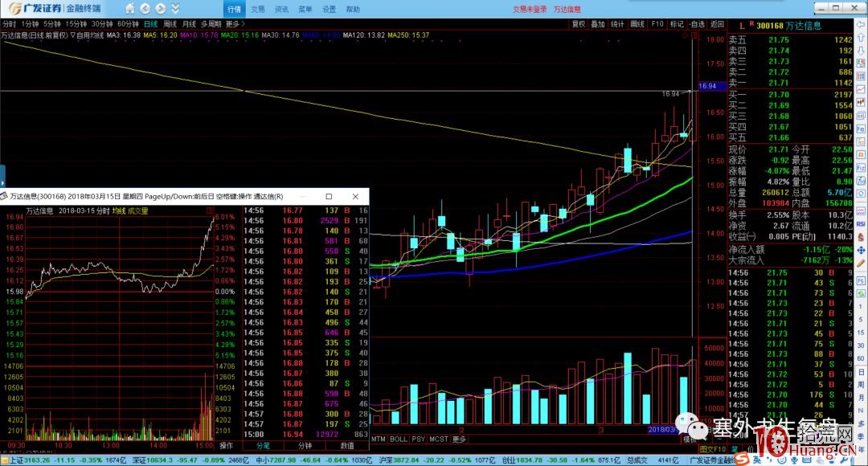Switch chart to 5分钟 period
This screenshot has width=868, height=466.
click(x=52, y=24)
